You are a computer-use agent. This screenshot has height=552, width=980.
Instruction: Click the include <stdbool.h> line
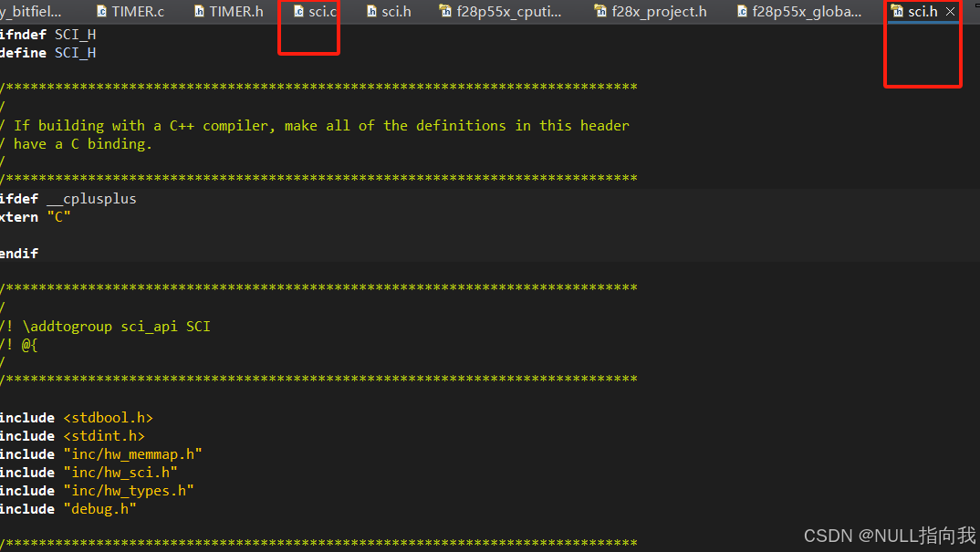(77, 418)
